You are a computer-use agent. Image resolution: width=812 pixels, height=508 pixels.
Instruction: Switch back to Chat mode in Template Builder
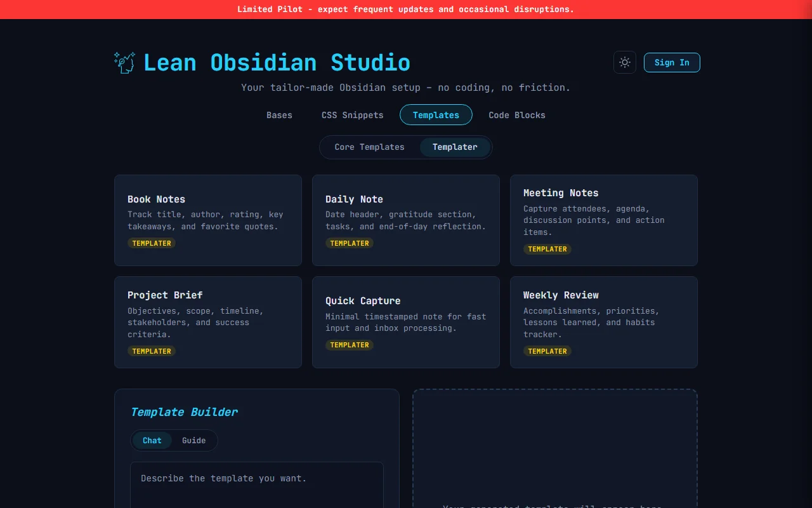pyautogui.click(x=152, y=440)
